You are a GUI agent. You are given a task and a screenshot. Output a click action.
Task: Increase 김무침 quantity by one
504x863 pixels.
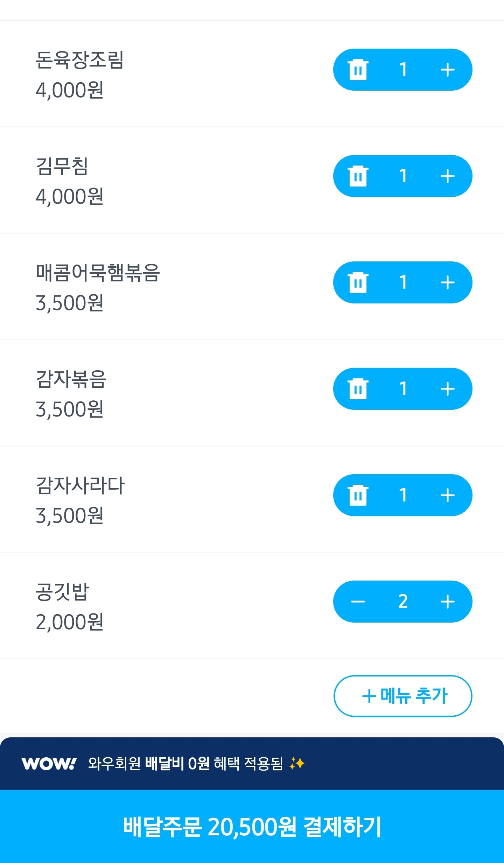447,176
